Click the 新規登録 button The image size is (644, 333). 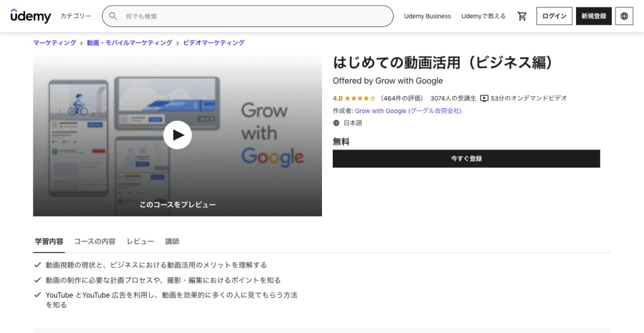tap(594, 16)
